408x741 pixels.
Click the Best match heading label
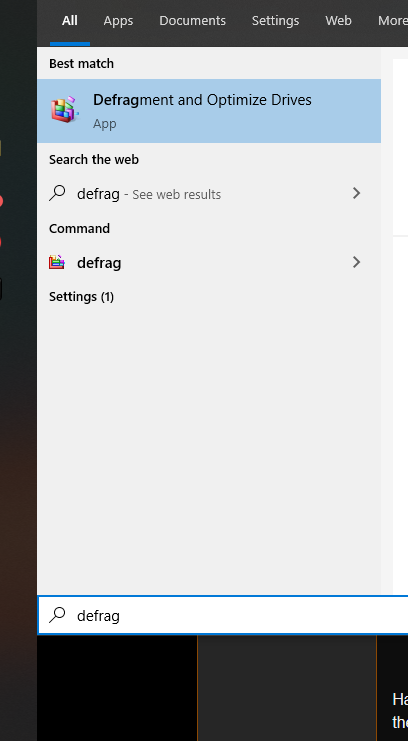(x=81, y=63)
